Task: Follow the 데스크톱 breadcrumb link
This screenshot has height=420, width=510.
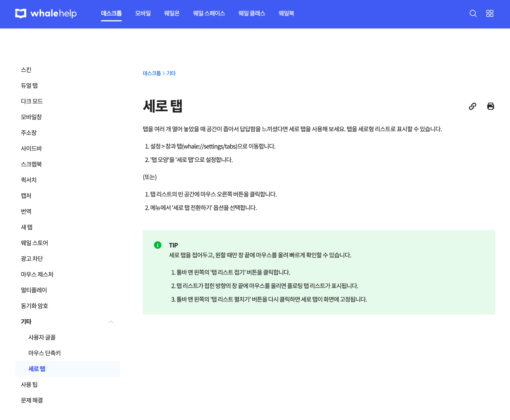Action: tap(152, 73)
